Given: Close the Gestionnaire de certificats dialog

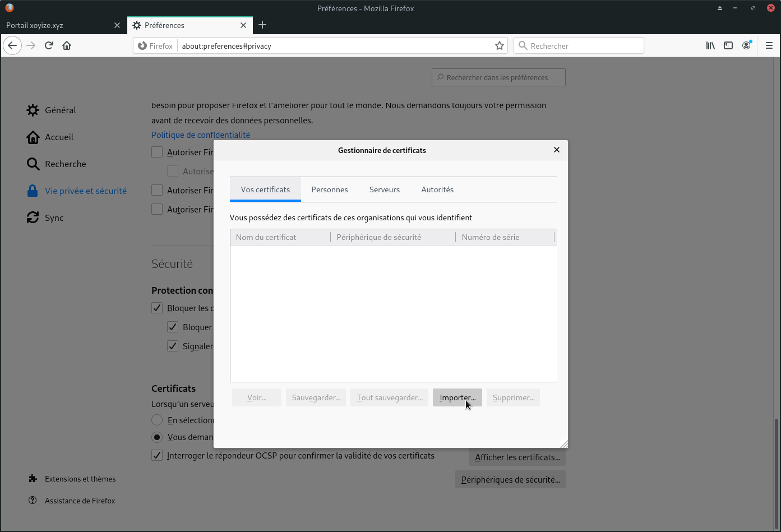Looking at the screenshot, I should (557, 150).
